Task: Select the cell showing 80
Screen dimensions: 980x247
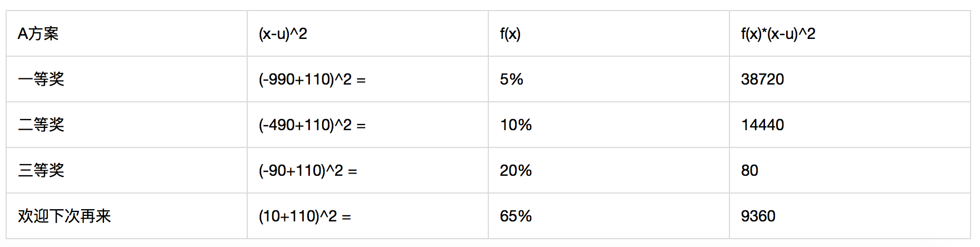Action: click(x=749, y=171)
